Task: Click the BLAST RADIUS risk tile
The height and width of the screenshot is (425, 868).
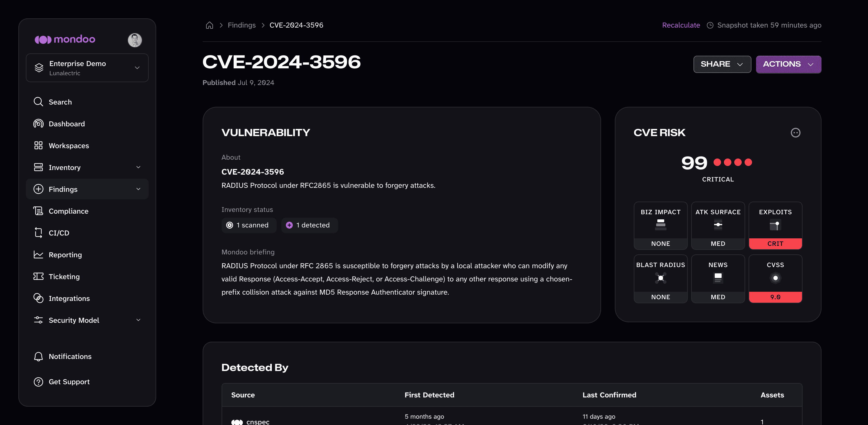Action: (x=660, y=279)
